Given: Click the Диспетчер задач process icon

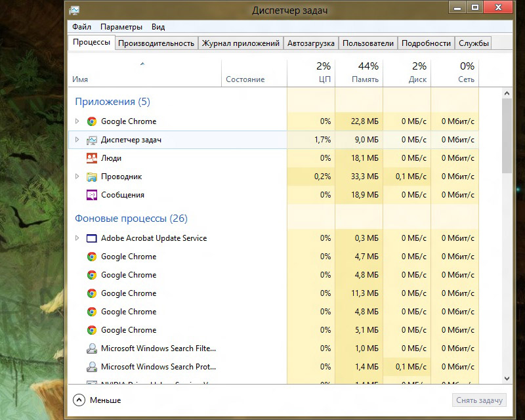Looking at the screenshot, I should (92, 140).
